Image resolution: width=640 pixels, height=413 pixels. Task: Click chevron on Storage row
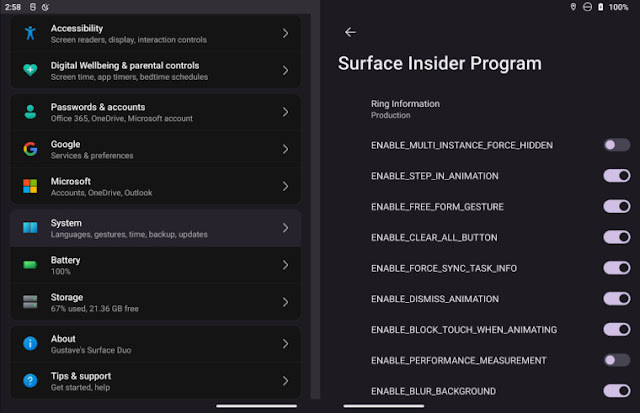coord(285,302)
